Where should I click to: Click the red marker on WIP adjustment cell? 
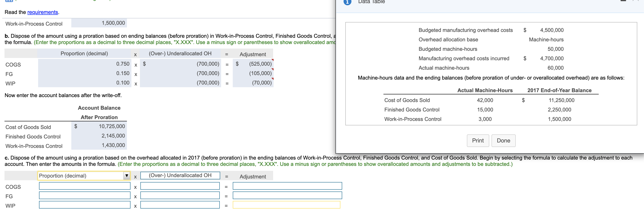[x=272, y=79]
